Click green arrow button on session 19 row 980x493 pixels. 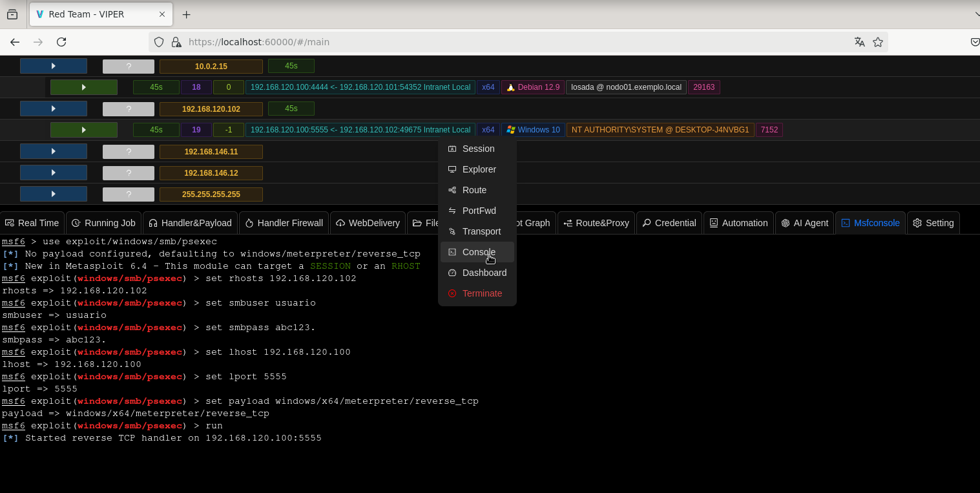tap(84, 130)
